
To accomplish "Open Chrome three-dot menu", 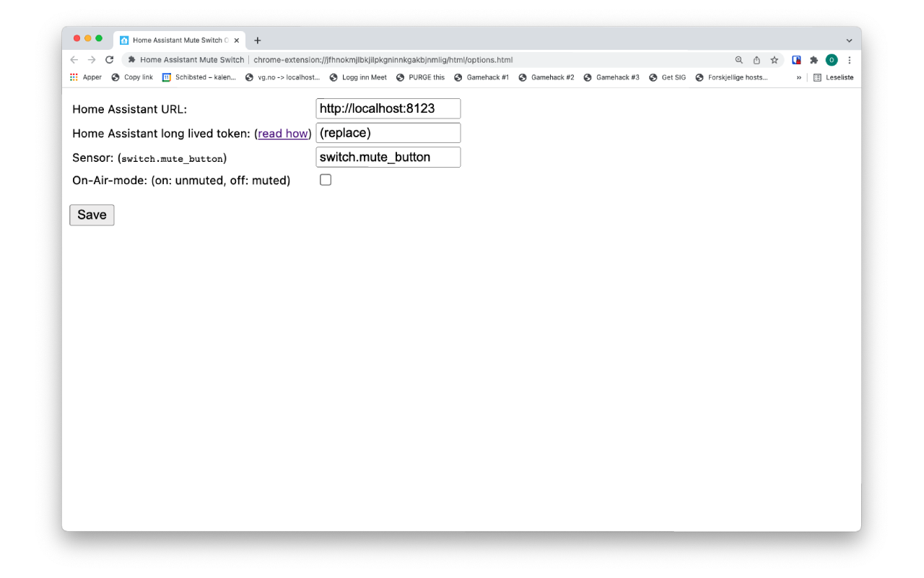I will point(850,60).
